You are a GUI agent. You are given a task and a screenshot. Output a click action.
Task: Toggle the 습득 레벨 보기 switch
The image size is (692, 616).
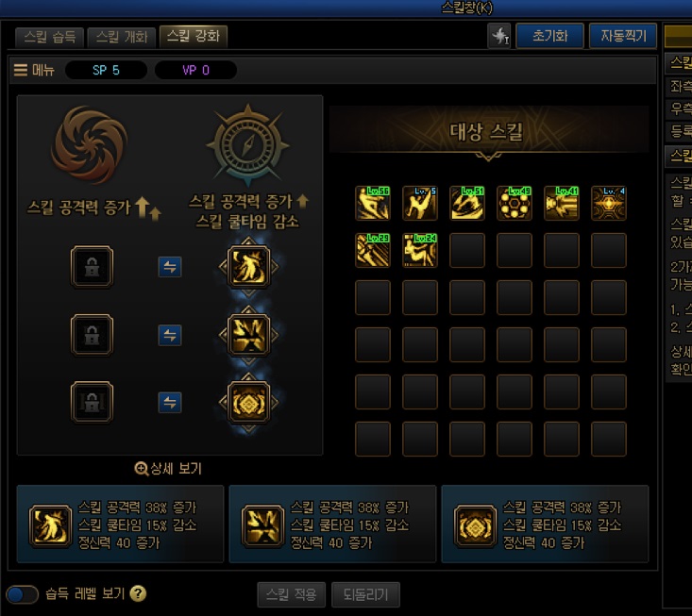tap(22, 594)
